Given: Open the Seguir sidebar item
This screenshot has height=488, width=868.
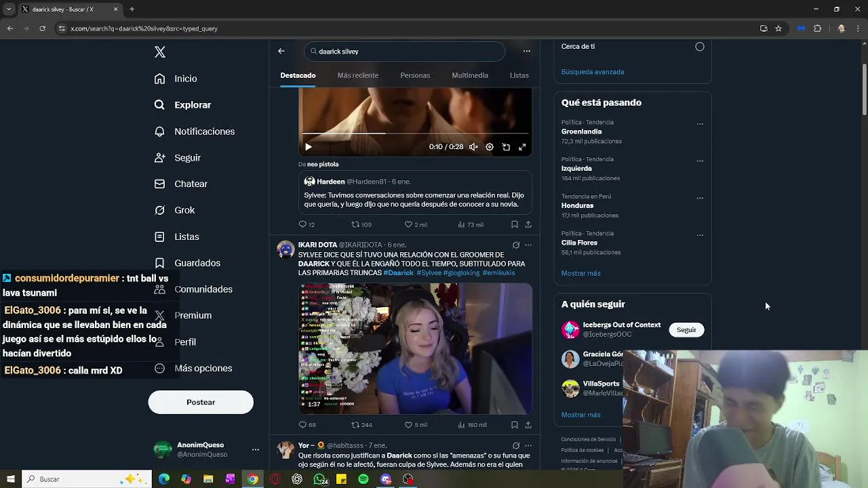Looking at the screenshot, I should coord(177,158).
